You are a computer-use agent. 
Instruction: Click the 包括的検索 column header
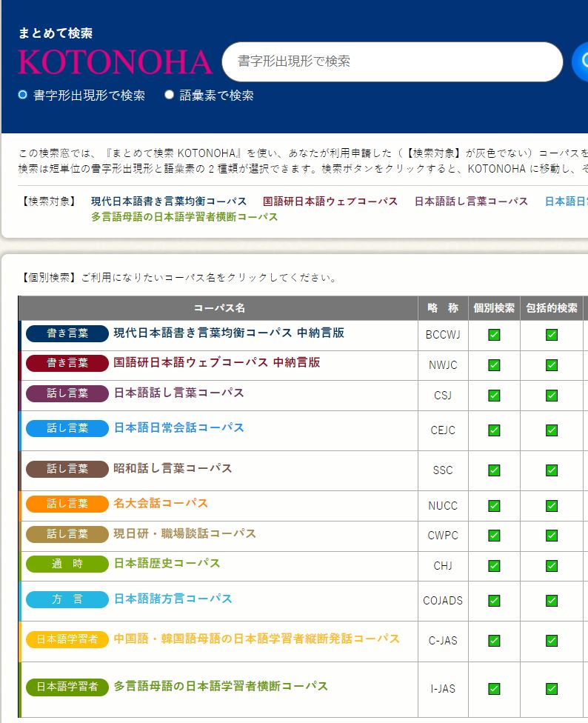552,308
